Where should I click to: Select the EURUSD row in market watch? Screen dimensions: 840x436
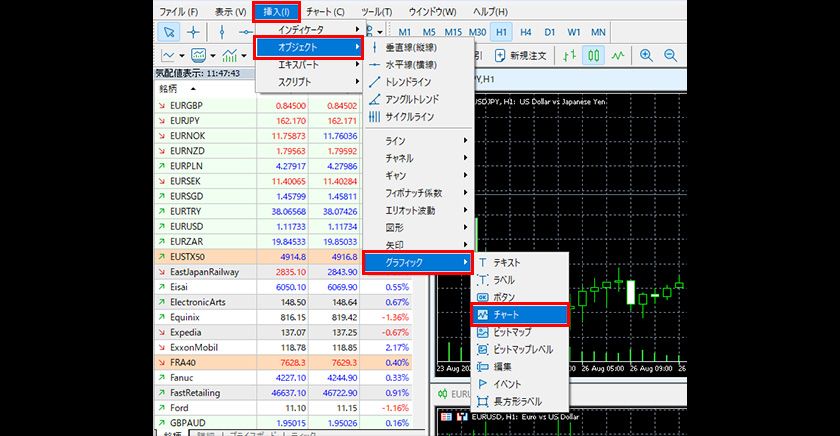tap(187, 227)
